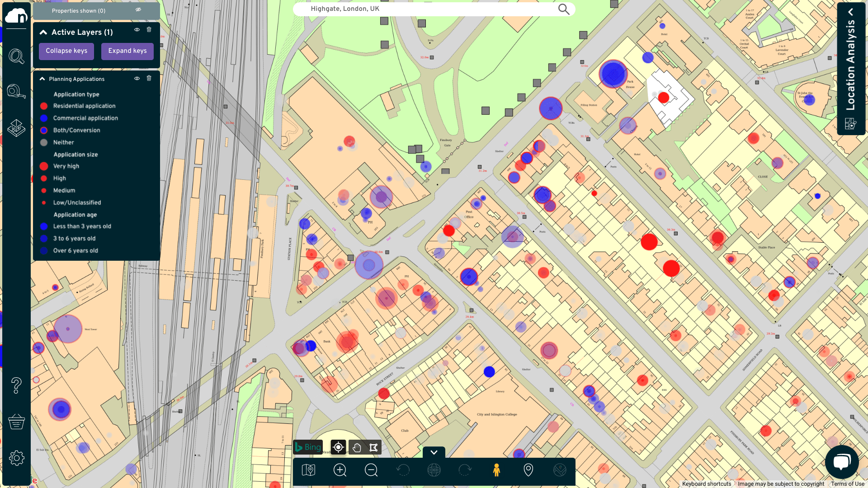
Task: Click the zoom out magnifier on the bottom toolbar
Action: pyautogui.click(x=371, y=470)
